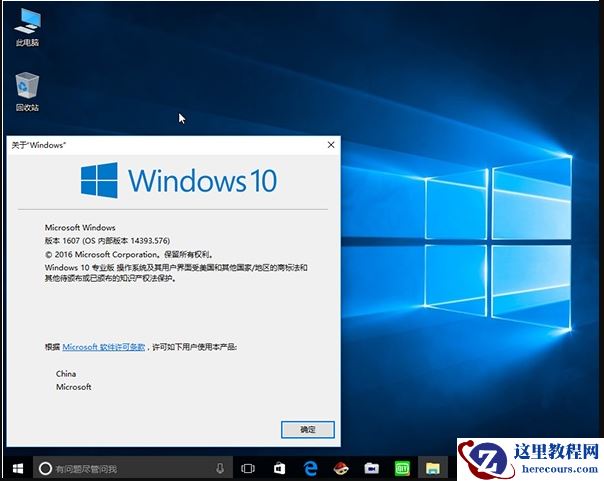Launch the Windows Store taskbar icon
This screenshot has width=604, height=481.
point(279,468)
